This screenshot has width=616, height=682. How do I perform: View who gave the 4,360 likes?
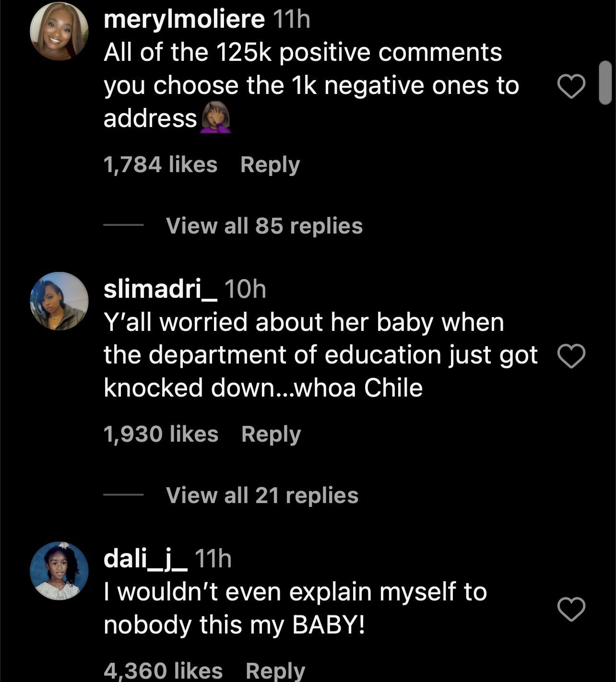163,670
